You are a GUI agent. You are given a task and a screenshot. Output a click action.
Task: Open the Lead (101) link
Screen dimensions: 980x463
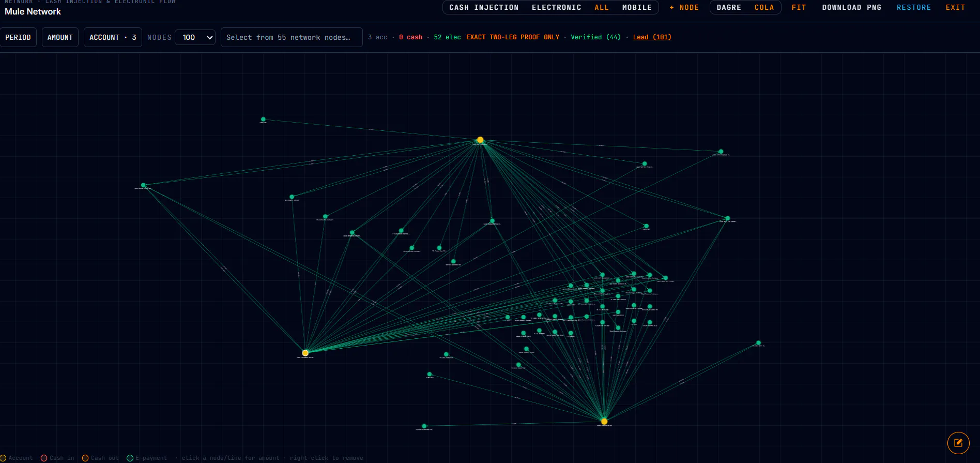[652, 37]
